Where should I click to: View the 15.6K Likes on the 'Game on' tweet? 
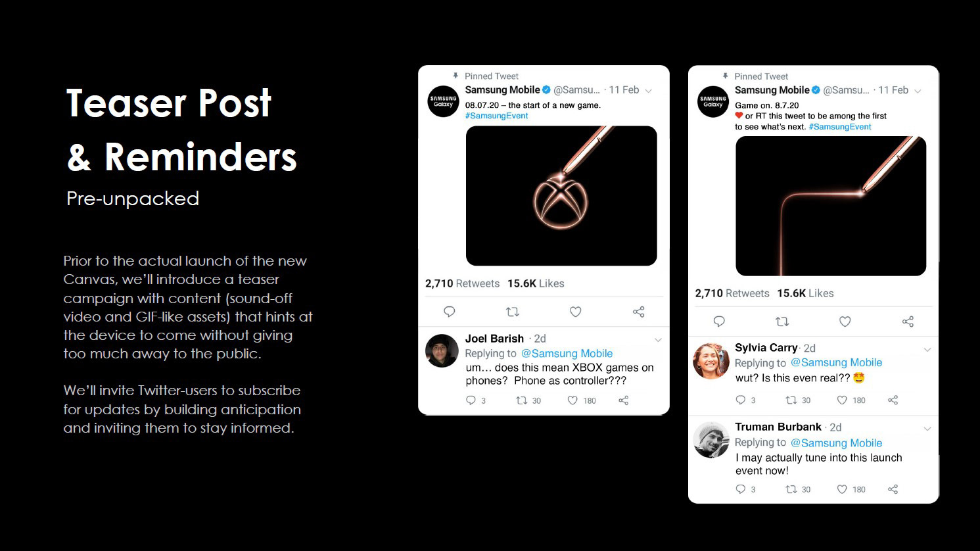(805, 293)
